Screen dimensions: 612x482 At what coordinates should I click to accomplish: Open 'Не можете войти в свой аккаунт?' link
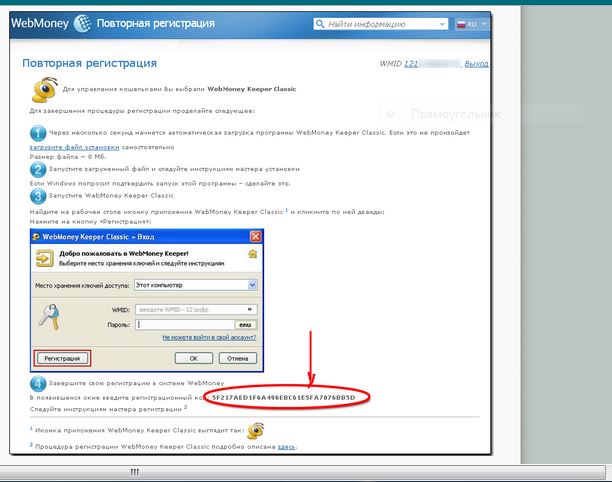pos(209,338)
